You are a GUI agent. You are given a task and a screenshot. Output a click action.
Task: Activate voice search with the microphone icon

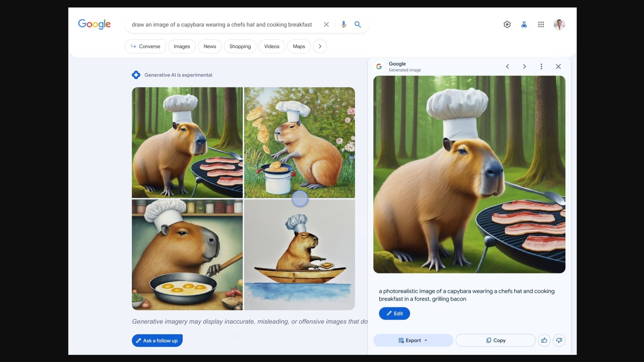pos(343,24)
